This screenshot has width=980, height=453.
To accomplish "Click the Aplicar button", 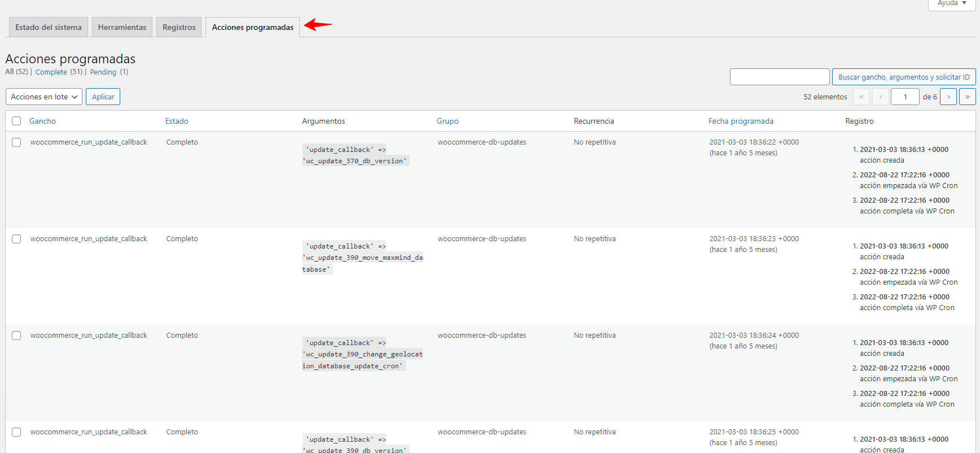I will coord(103,97).
